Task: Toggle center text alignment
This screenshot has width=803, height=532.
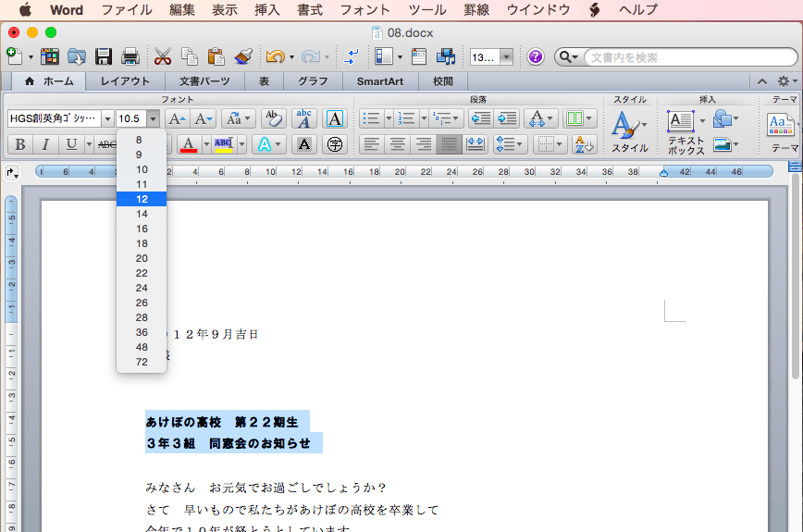Action: [x=398, y=144]
